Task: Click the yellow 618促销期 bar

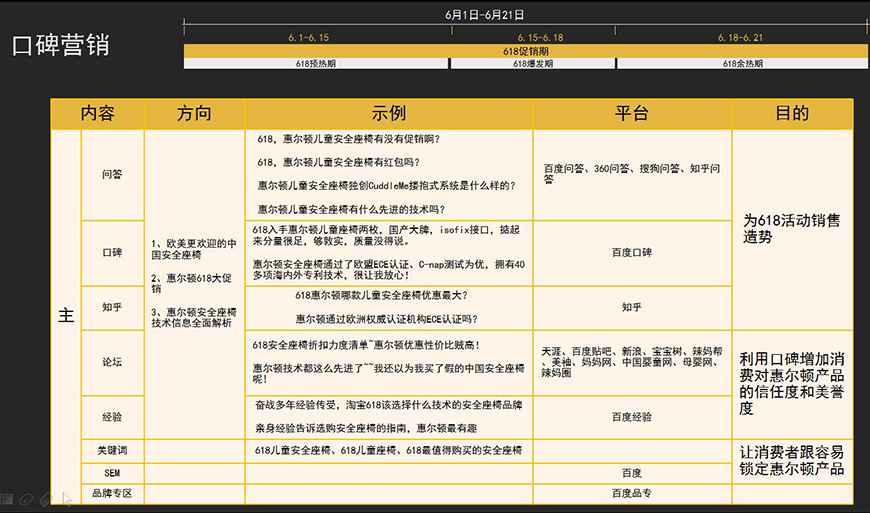Action: (x=525, y=51)
